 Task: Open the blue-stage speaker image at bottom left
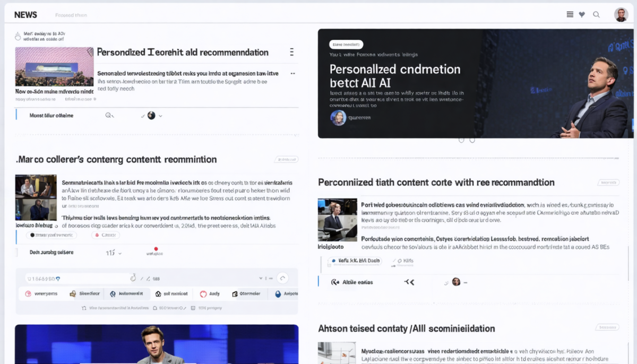coord(157,344)
